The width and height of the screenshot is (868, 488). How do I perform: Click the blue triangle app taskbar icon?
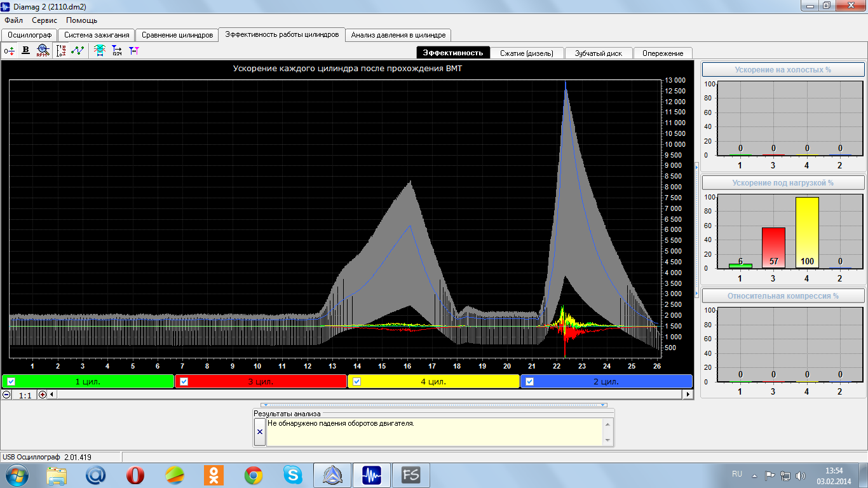click(x=332, y=475)
